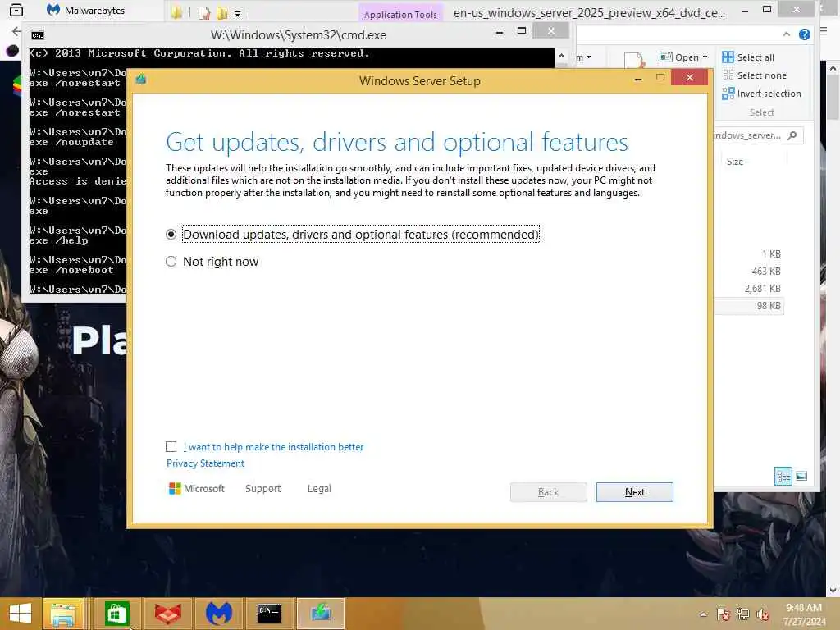
Task: Open the red fox app on taskbar
Action: [x=167, y=614]
